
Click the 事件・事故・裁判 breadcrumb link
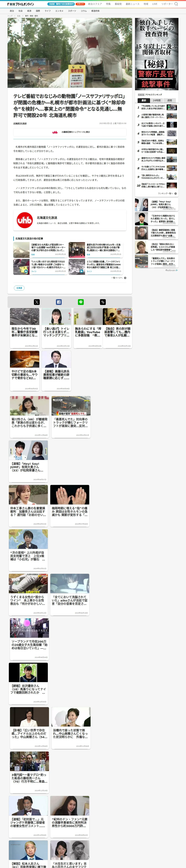[x=31, y=16]
